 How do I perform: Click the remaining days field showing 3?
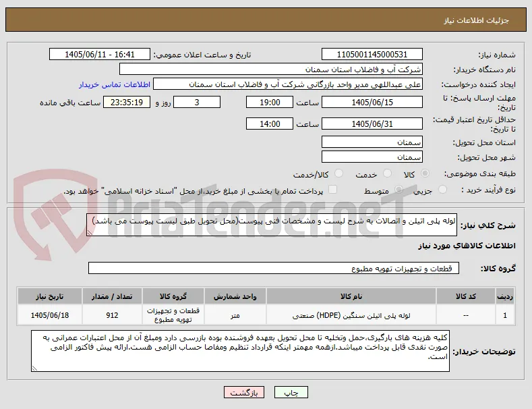point(197,103)
